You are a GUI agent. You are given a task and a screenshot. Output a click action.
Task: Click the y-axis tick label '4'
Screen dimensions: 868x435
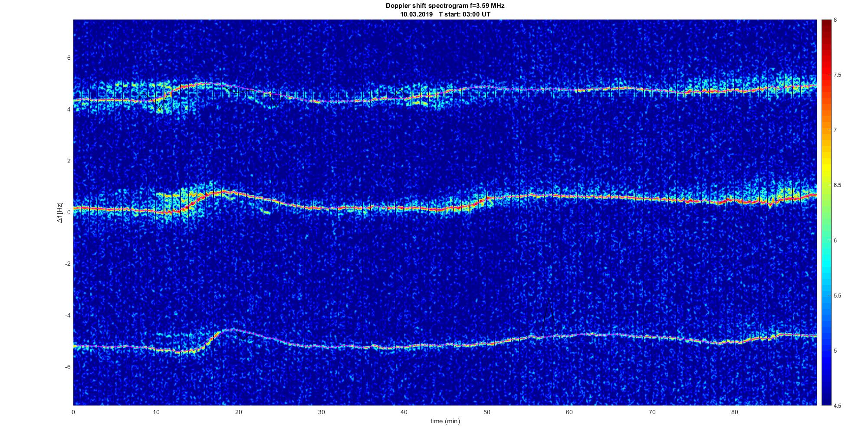coord(69,109)
